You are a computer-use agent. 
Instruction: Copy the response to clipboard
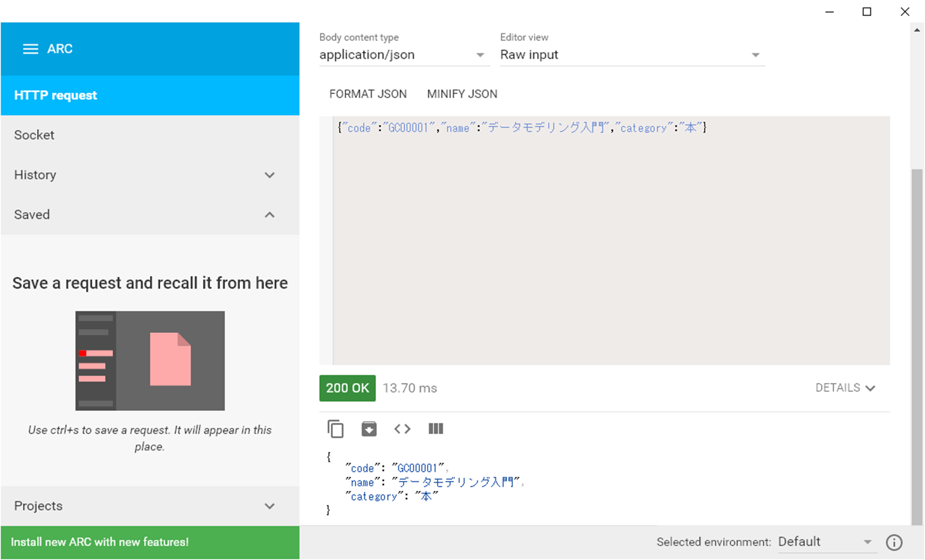[x=335, y=428]
